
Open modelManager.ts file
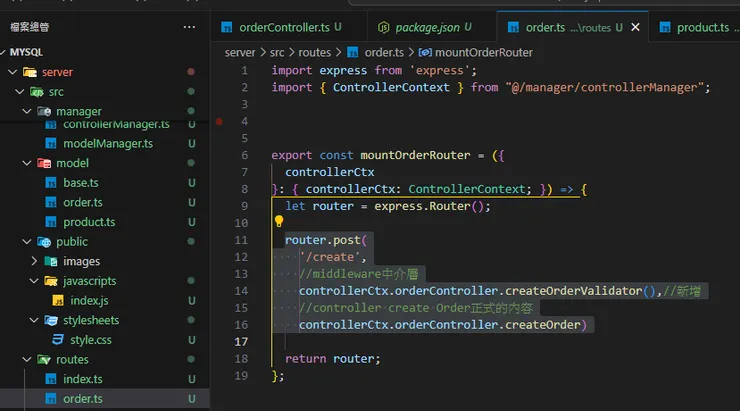(x=108, y=143)
